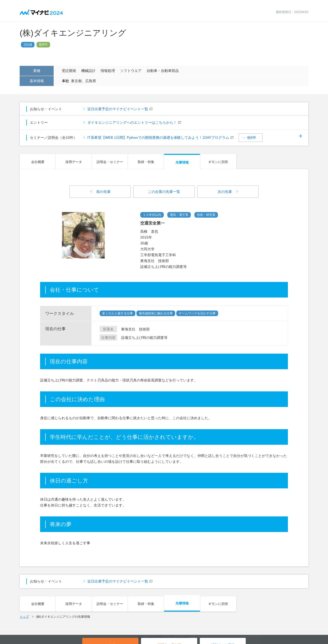The height and width of the screenshot is (644, 328).
Task: Open the bottom ギモンに回答 tab
Action: 218,604
